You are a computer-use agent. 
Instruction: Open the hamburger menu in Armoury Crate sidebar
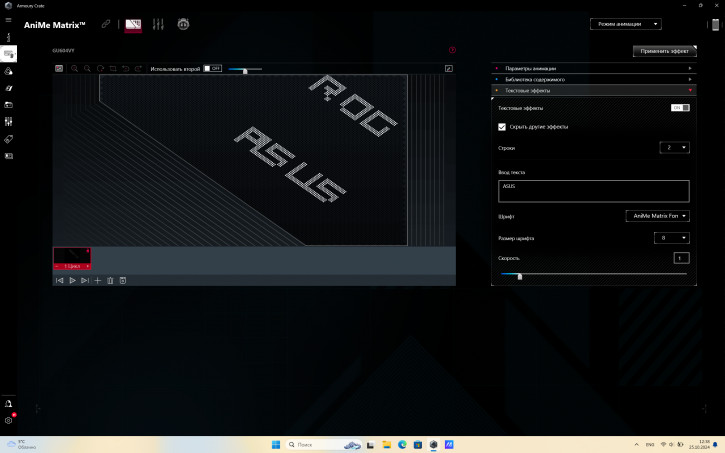[8, 20]
